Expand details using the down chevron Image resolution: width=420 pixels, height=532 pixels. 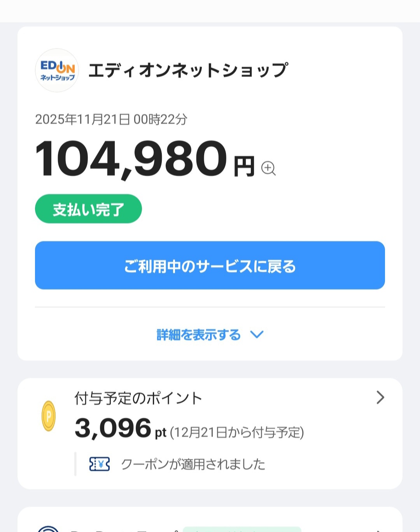tap(257, 334)
